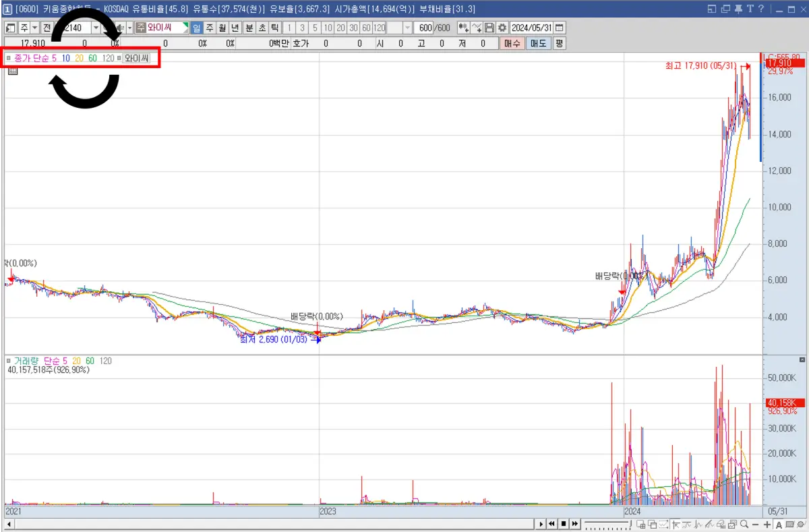Click the layout toggle icon at toolbar far left
The height and width of the screenshot is (532, 809).
10,28
